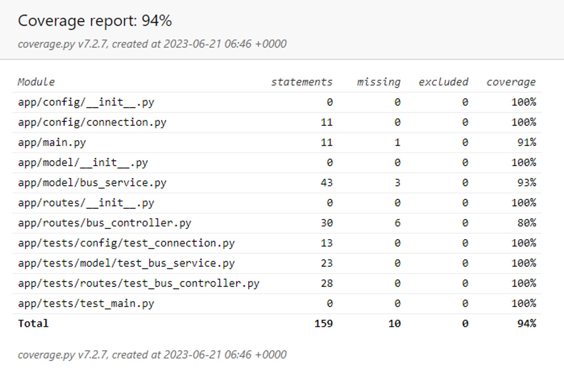Open the app/main.py coverage details

coord(52,142)
